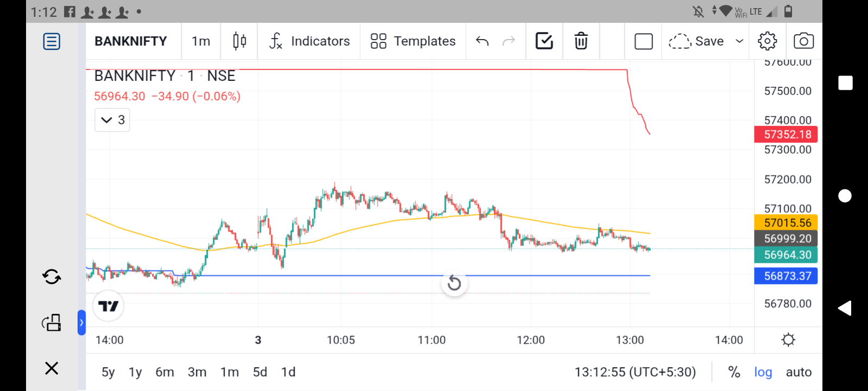
Task: Click the 11:00 time axis label
Action: 431,340
